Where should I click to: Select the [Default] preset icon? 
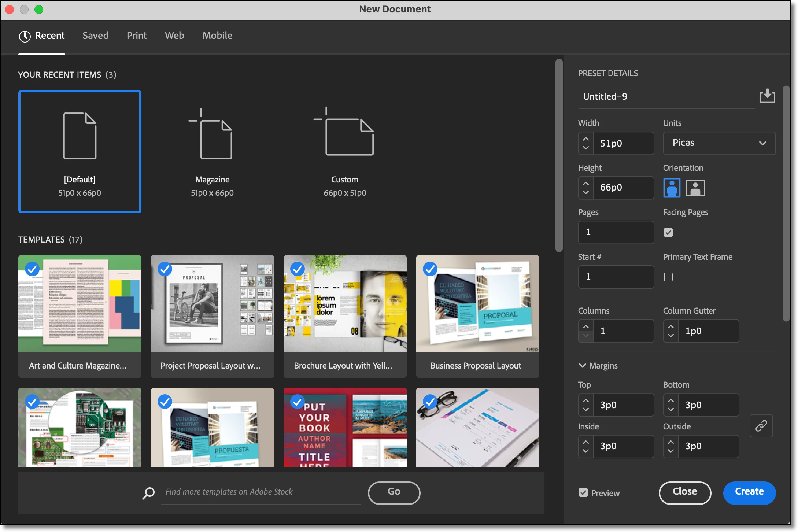tap(80, 136)
